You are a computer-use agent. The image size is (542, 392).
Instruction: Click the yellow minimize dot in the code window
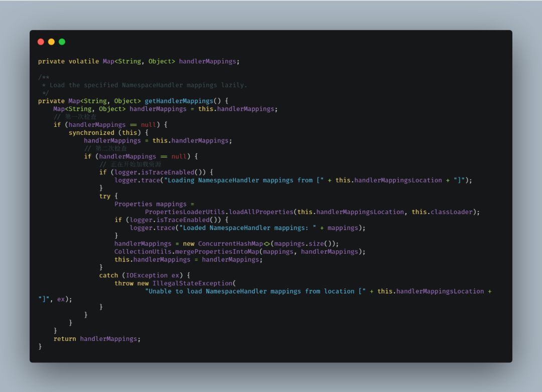tap(52, 42)
